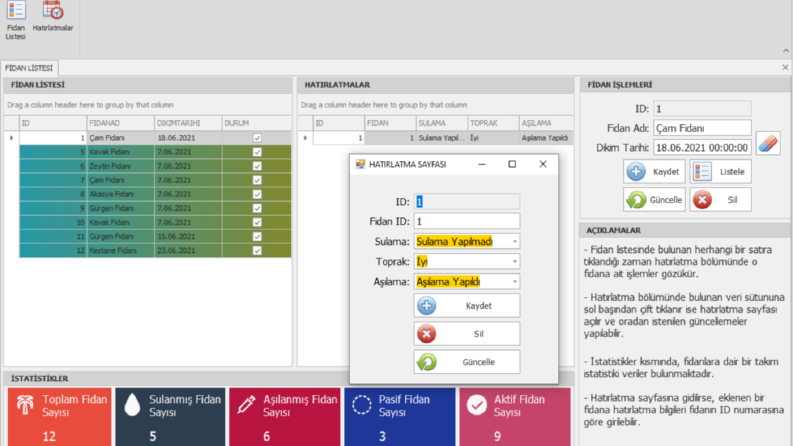Click the dashed circle icon on Pasif tile
This screenshot has width=793, height=446.
[x=362, y=405]
